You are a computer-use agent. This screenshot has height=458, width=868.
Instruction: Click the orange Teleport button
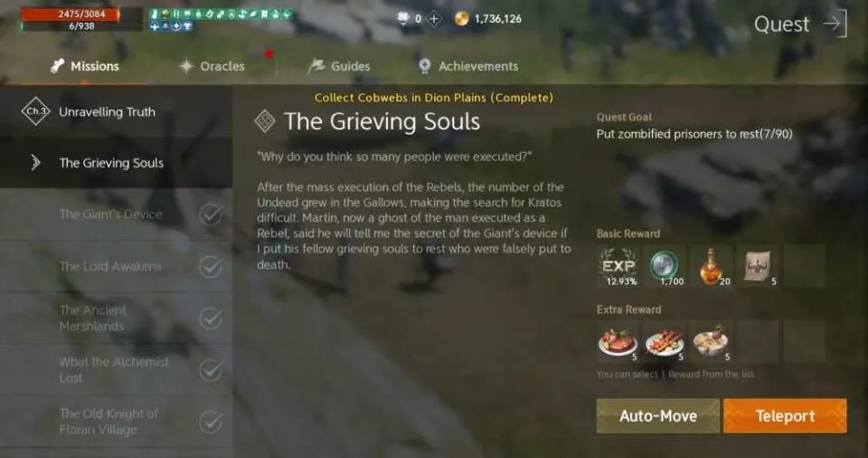click(785, 415)
